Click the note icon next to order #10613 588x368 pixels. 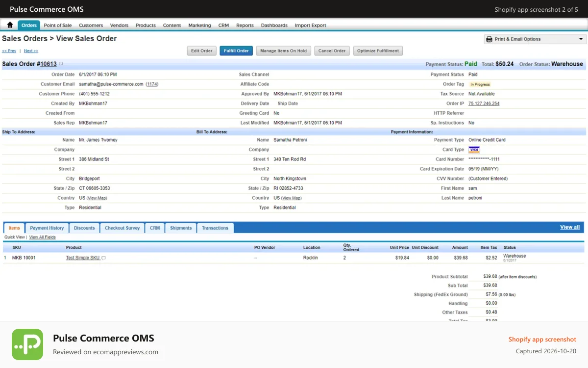point(61,64)
